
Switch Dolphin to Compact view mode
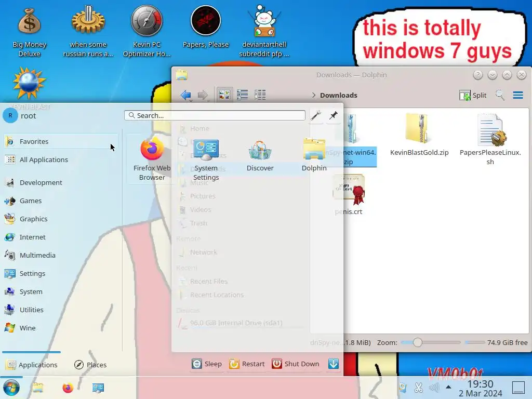pyautogui.click(x=242, y=95)
